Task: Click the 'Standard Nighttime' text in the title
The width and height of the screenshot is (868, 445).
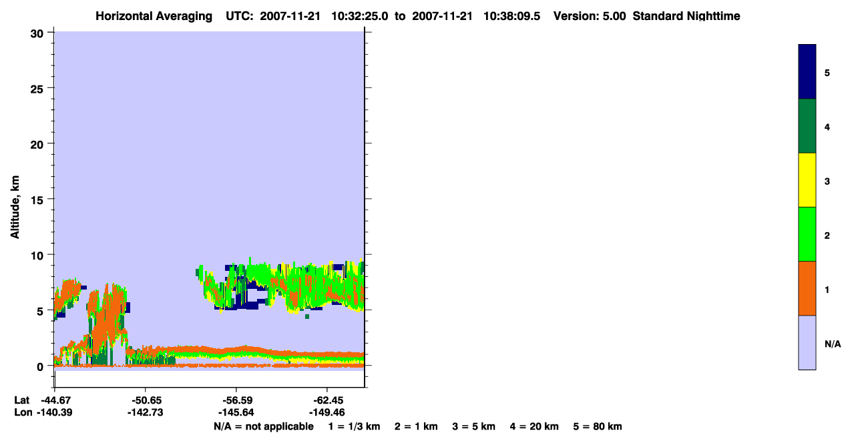Action: [x=686, y=16]
